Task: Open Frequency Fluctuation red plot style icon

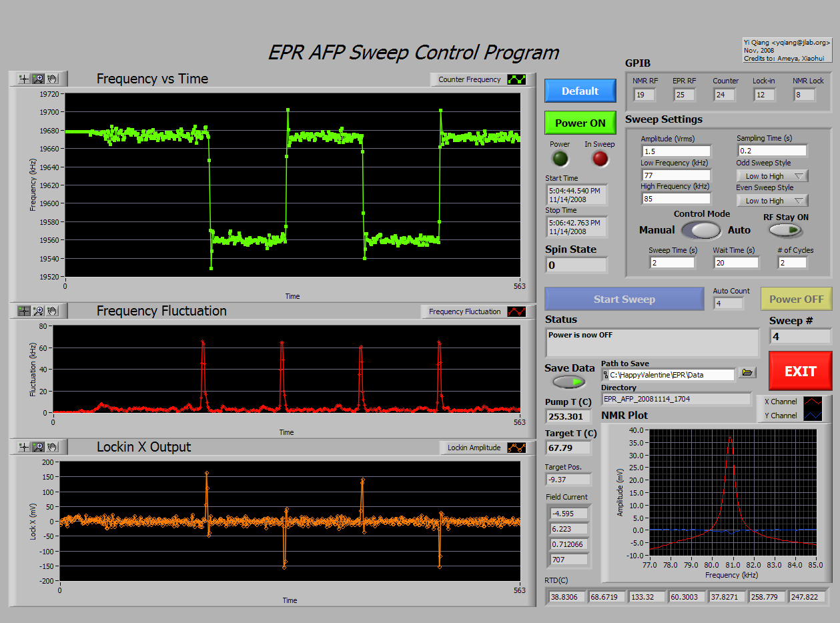Action: pyautogui.click(x=516, y=311)
